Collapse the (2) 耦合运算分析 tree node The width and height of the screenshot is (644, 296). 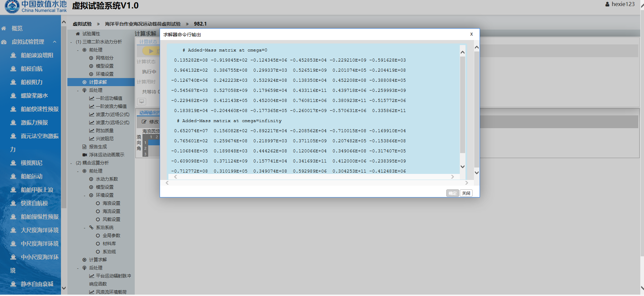tap(71, 163)
